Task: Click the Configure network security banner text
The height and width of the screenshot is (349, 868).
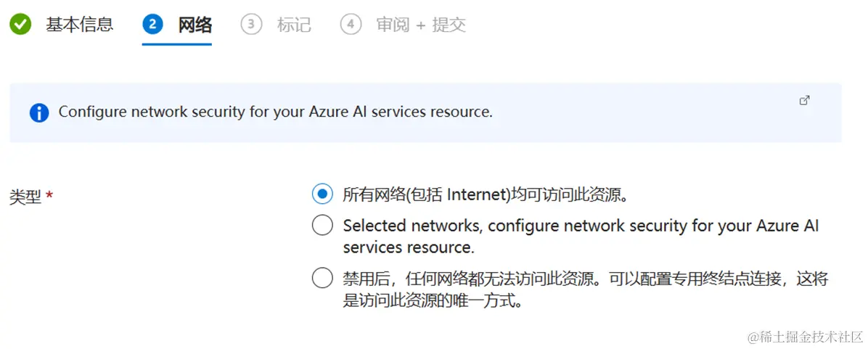Action: 275,112
